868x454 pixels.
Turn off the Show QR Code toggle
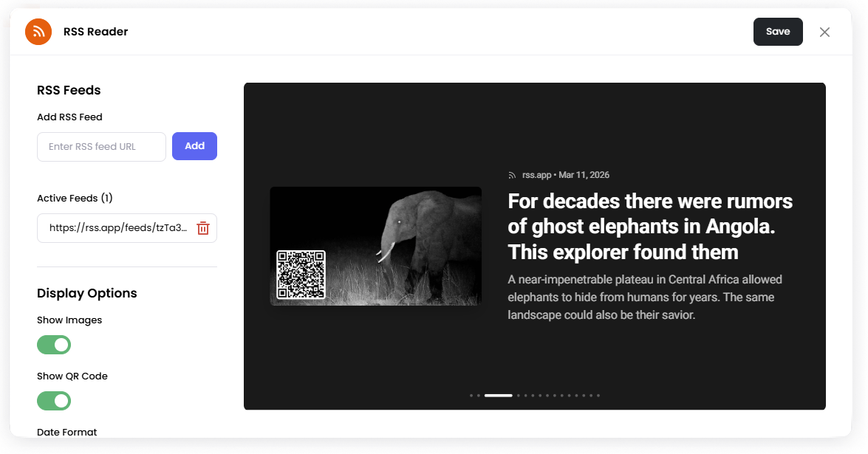(x=54, y=401)
